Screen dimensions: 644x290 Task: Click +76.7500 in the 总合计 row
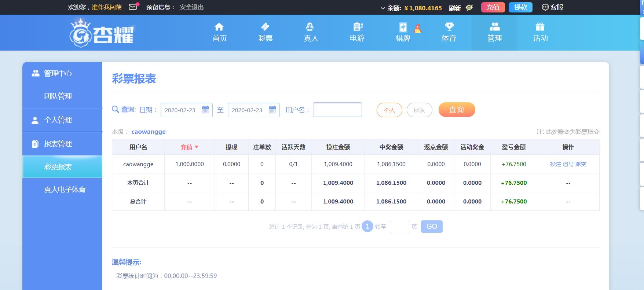(x=514, y=202)
